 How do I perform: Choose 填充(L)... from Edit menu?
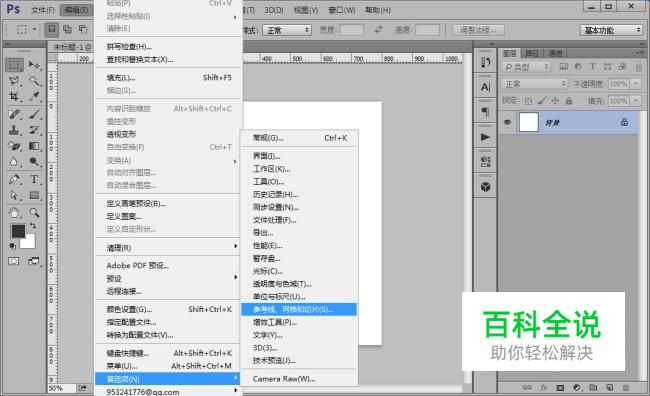169,78
